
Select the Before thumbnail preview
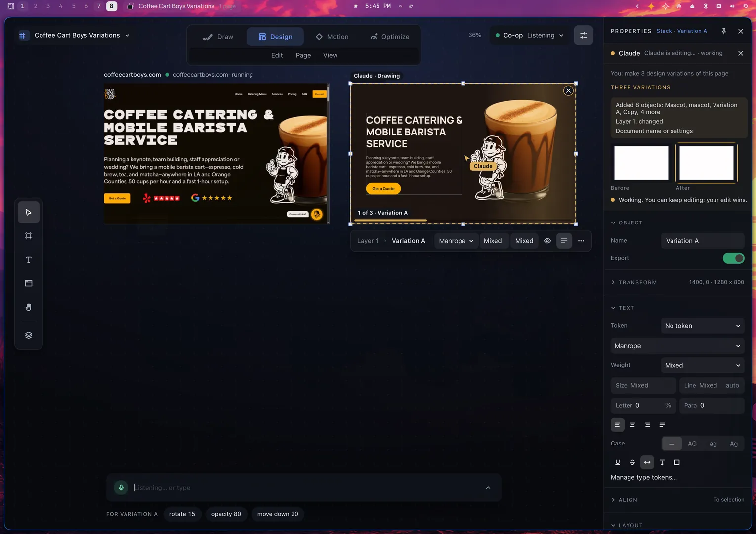[x=641, y=163]
